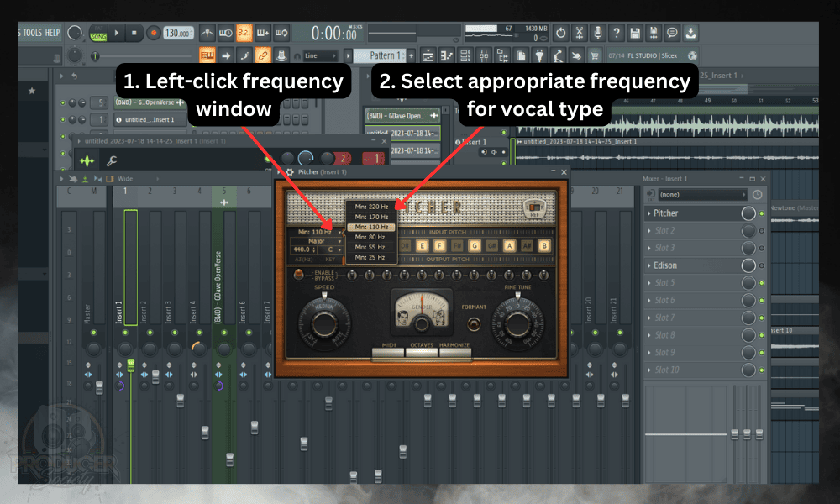Viewport: 840px width, 504px height.
Task: Click the tempo tapper figure icon
Action: (x=558, y=55)
